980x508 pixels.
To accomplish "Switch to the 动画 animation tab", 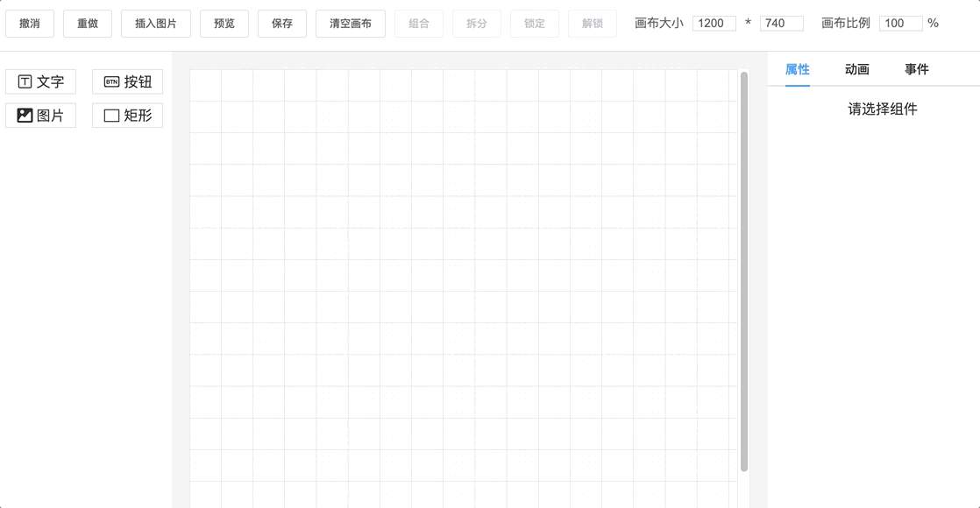I will pos(857,69).
